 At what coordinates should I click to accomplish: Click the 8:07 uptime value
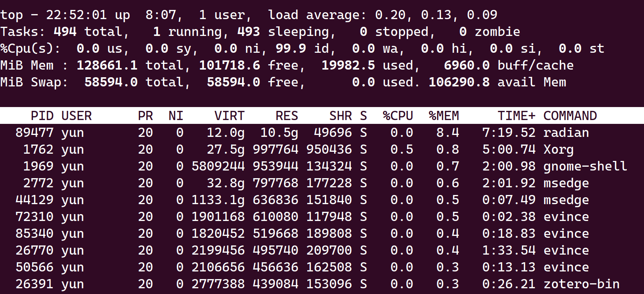pos(161,15)
